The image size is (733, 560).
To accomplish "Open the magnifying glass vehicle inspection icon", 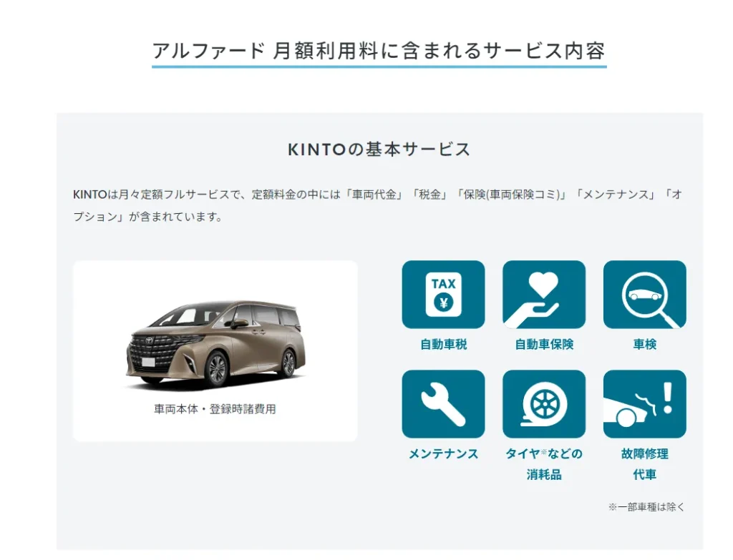I will point(645,294).
